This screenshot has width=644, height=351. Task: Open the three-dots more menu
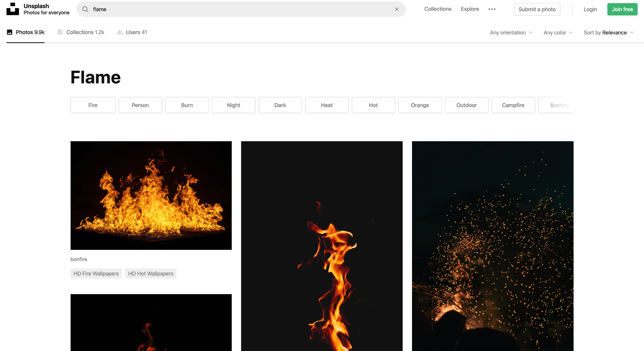(492, 9)
